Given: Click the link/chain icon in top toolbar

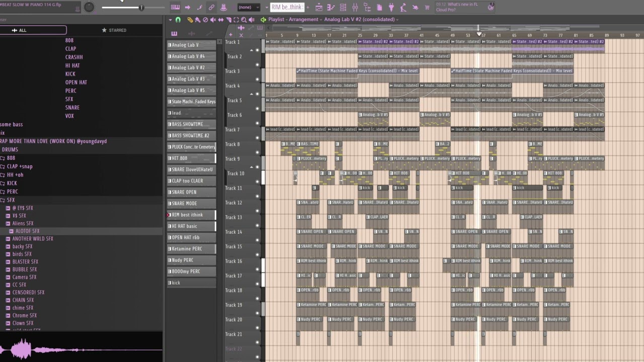Looking at the screenshot, I should (211, 8).
